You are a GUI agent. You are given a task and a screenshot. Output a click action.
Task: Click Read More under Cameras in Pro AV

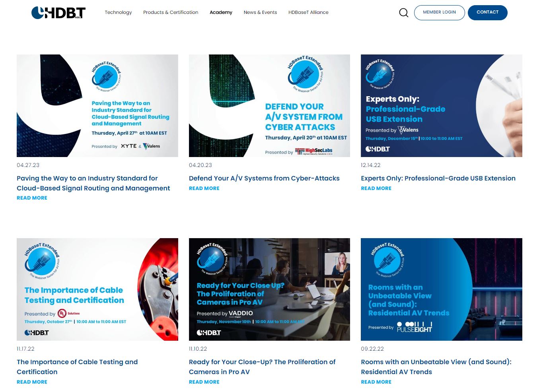(204, 382)
